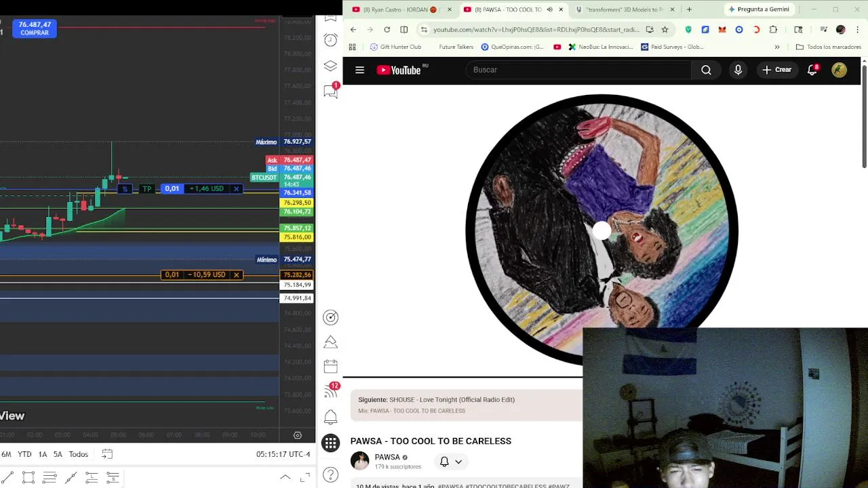This screenshot has width=868, height=488.
Task: Toggle split view icon next to reload
Action: (x=404, y=29)
